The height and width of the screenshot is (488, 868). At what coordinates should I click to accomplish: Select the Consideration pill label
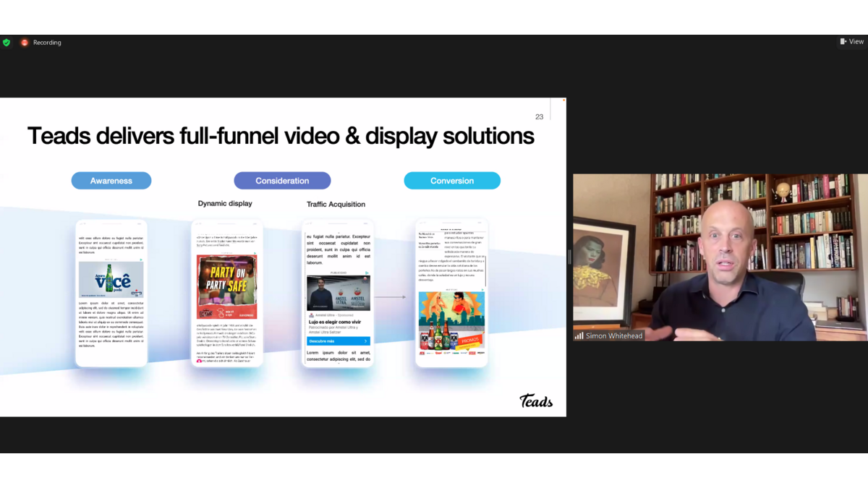coord(282,181)
